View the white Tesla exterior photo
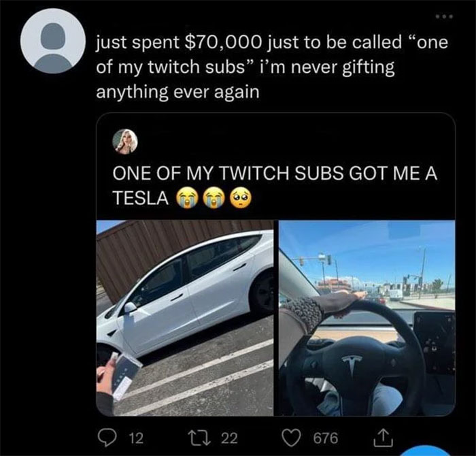The width and height of the screenshot is (476, 456). click(x=185, y=318)
